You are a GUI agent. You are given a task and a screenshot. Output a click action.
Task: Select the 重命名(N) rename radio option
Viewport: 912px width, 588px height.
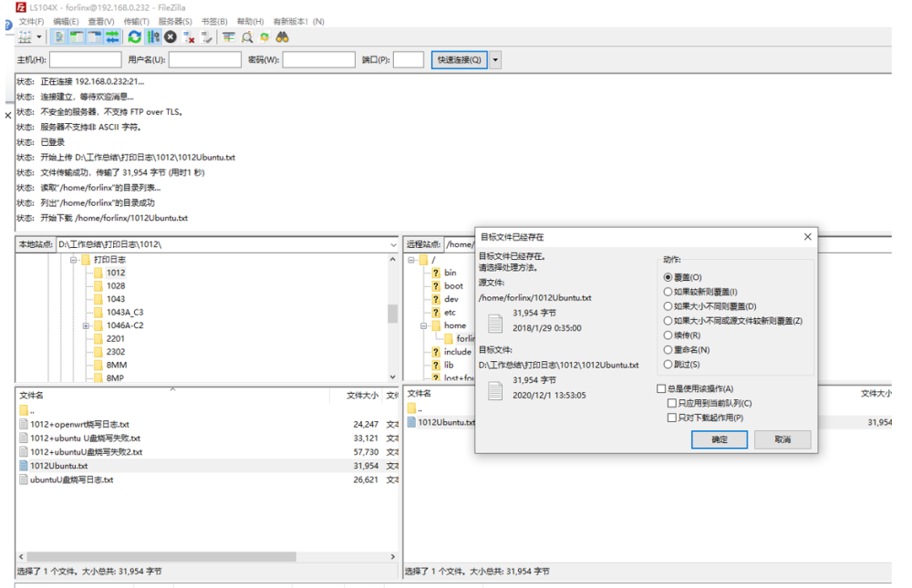(x=668, y=350)
